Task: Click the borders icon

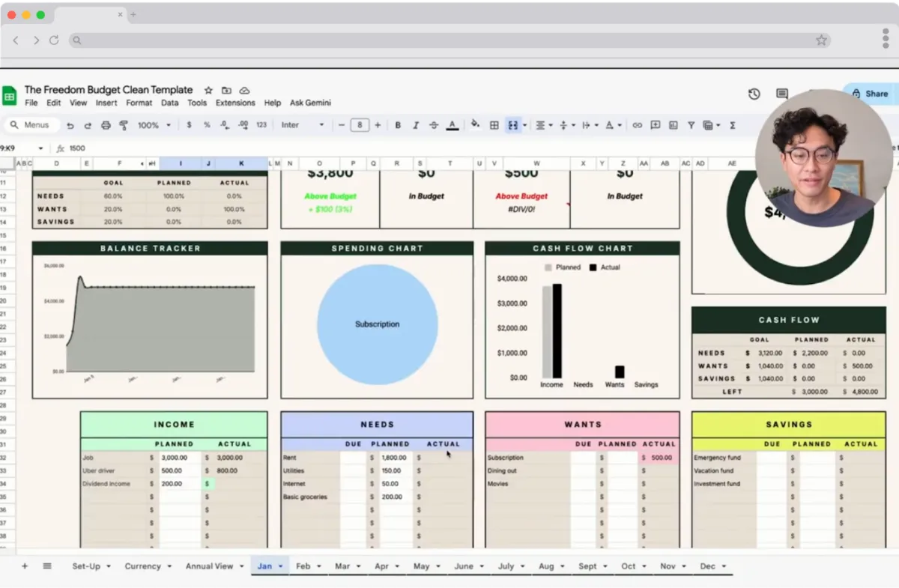Action: pos(494,125)
